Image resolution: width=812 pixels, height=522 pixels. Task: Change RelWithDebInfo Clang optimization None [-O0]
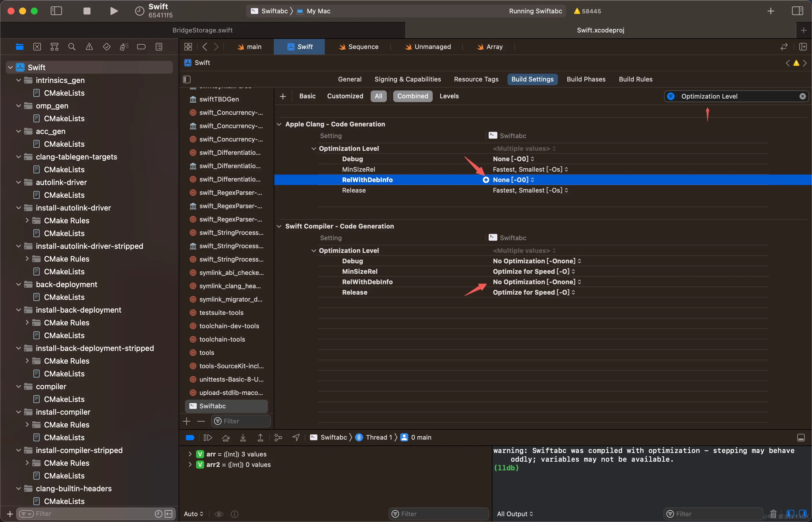(x=513, y=180)
